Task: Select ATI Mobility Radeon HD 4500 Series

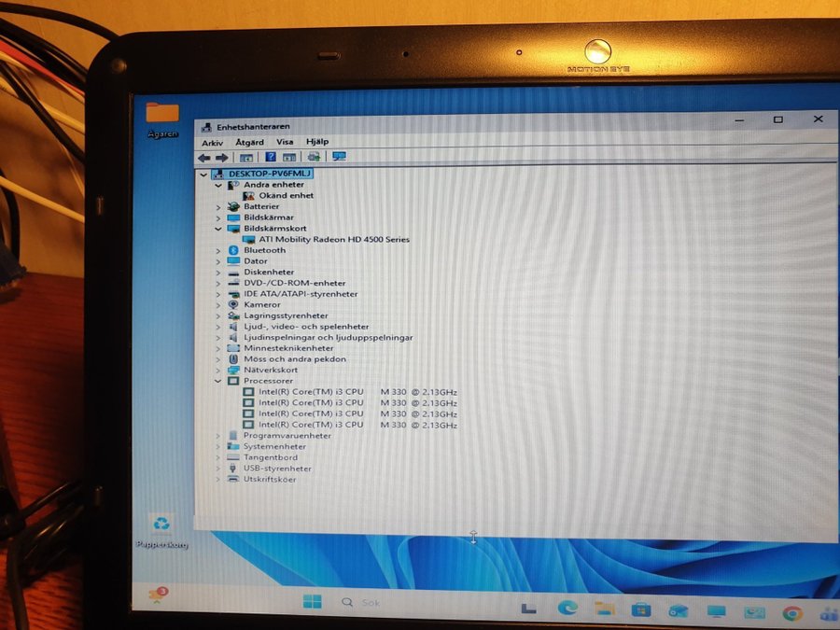Action: coord(327,240)
